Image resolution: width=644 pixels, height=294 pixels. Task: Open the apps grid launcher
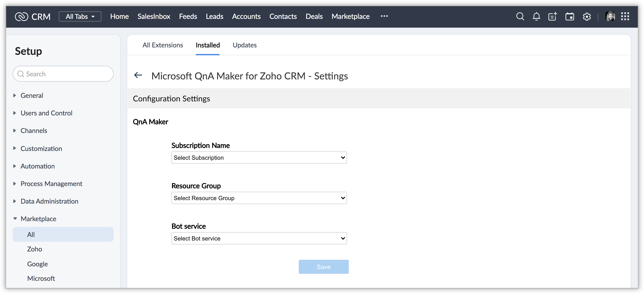625,16
